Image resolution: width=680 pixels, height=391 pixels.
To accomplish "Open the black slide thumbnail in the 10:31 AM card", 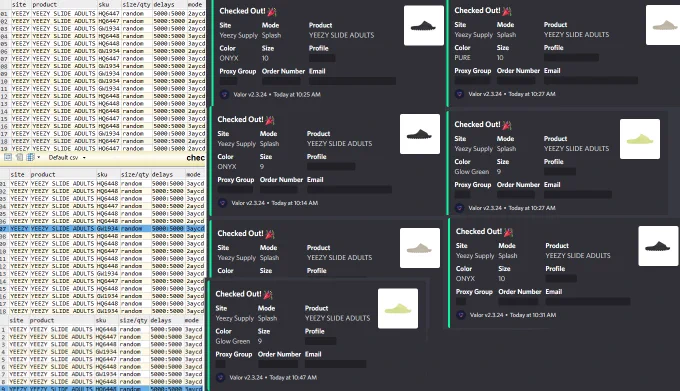I will [658, 246].
